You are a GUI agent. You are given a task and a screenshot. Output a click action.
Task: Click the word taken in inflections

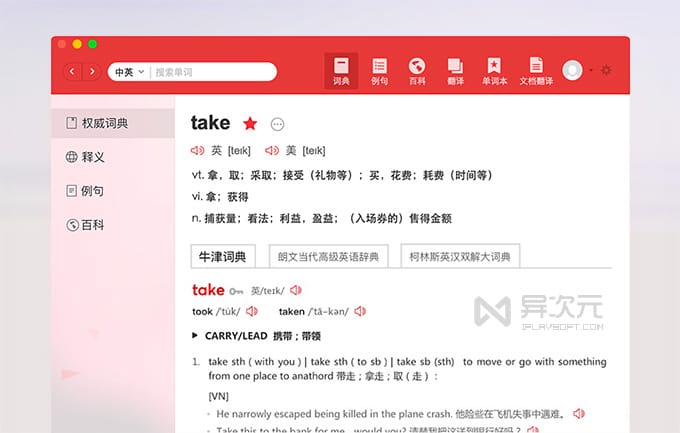click(291, 312)
